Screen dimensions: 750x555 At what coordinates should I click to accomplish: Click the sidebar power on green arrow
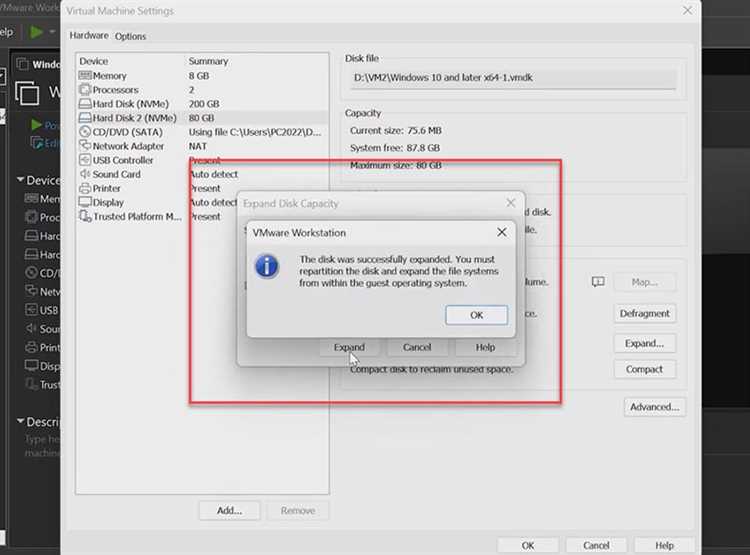tap(36, 125)
